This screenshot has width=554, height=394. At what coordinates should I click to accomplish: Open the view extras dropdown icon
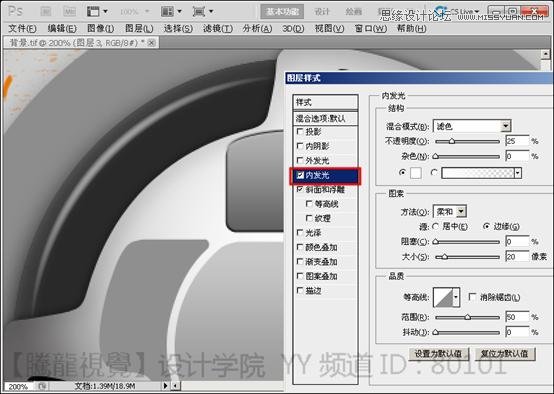click(x=97, y=12)
